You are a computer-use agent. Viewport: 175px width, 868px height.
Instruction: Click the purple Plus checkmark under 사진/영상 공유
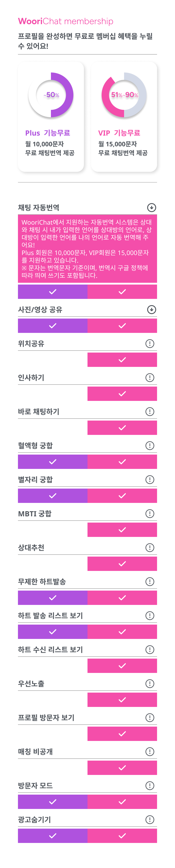tap(53, 326)
